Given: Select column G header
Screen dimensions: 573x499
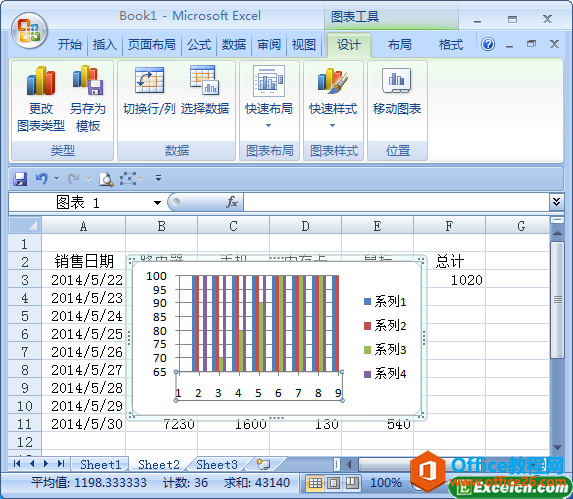Looking at the screenshot, I should coord(521,226).
